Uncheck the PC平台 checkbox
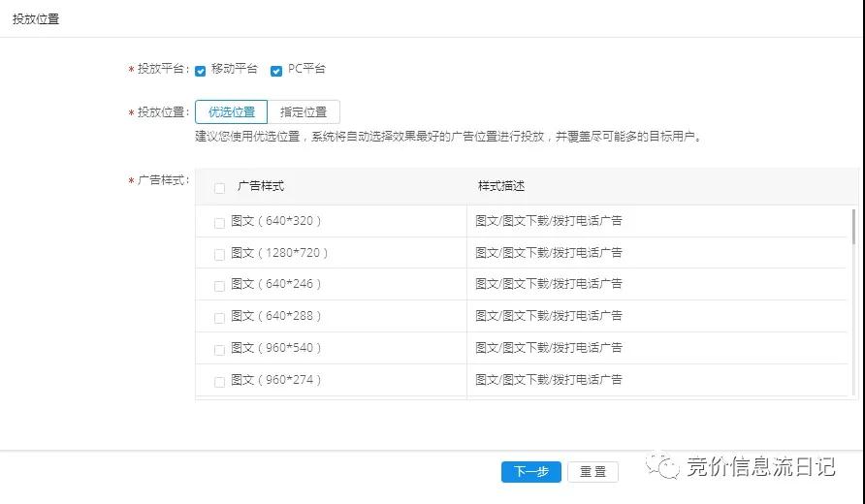Screen dimensions: 865x504 coord(276,71)
